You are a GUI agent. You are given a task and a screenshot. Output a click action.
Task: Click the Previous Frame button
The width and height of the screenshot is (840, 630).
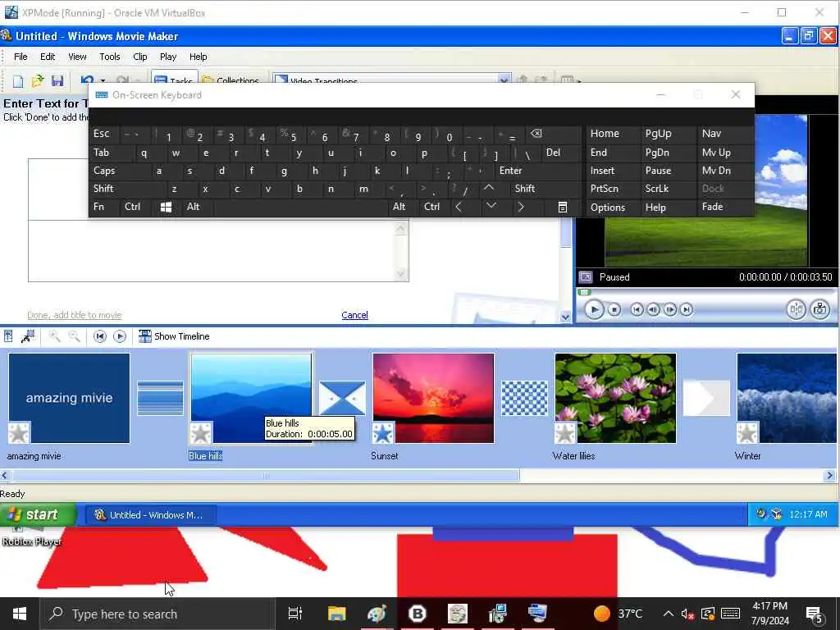pos(653,309)
